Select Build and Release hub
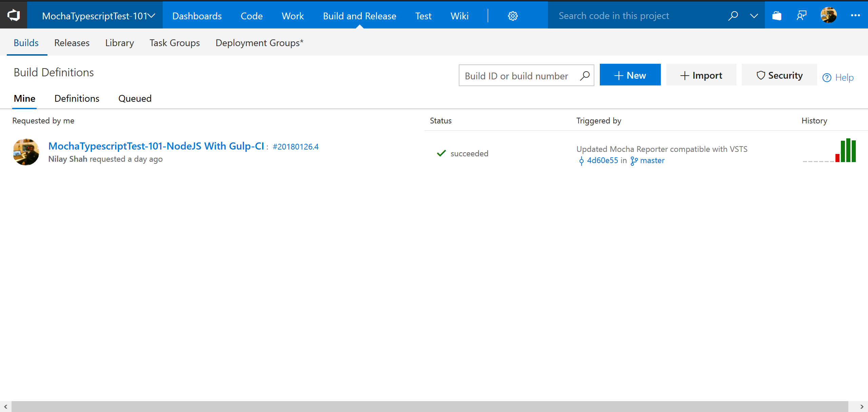Screen dimensions: 868x412 pos(359,16)
